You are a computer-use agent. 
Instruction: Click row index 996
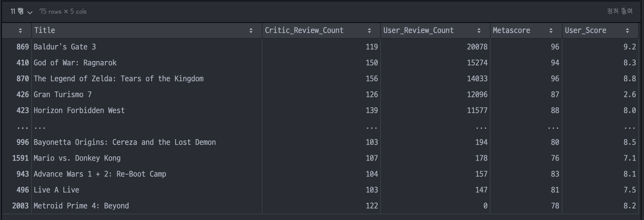pos(23,142)
